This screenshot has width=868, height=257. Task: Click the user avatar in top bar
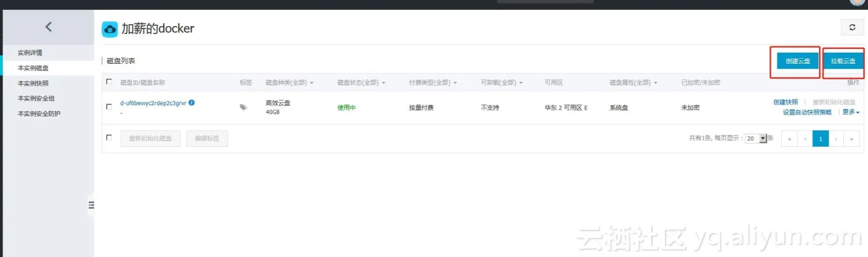coord(857,2)
